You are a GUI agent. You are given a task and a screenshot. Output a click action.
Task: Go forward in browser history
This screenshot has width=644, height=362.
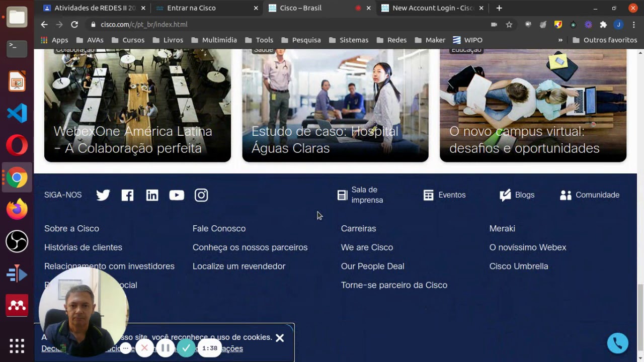[59, 24]
